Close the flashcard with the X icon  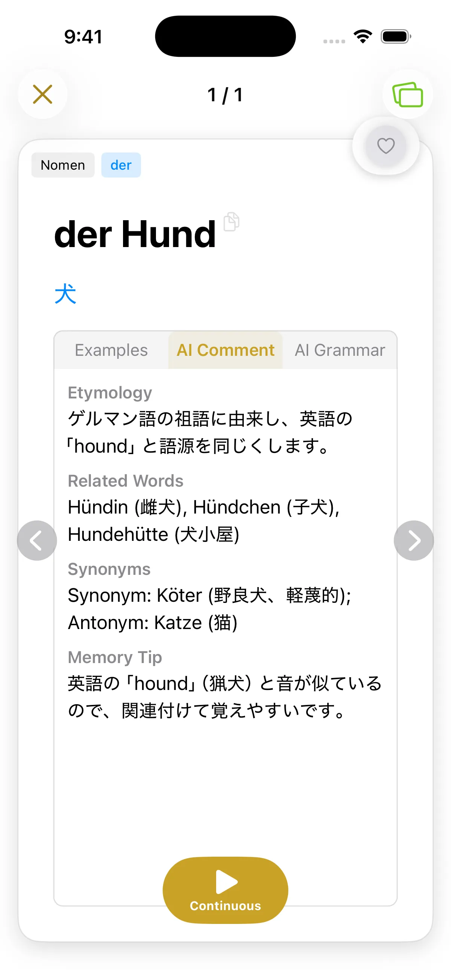coord(42,94)
